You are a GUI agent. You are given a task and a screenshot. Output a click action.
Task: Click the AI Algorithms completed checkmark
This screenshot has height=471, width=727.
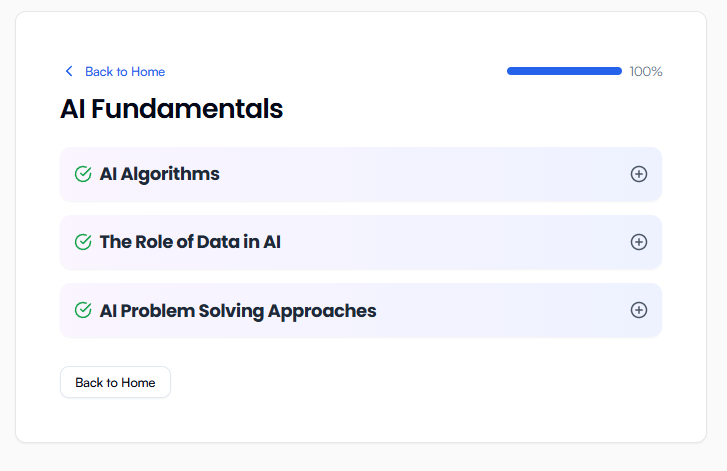click(x=83, y=174)
